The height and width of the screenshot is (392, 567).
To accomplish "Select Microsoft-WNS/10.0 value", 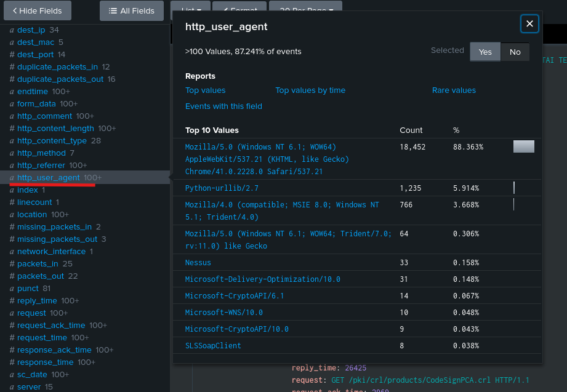I will (224, 313).
